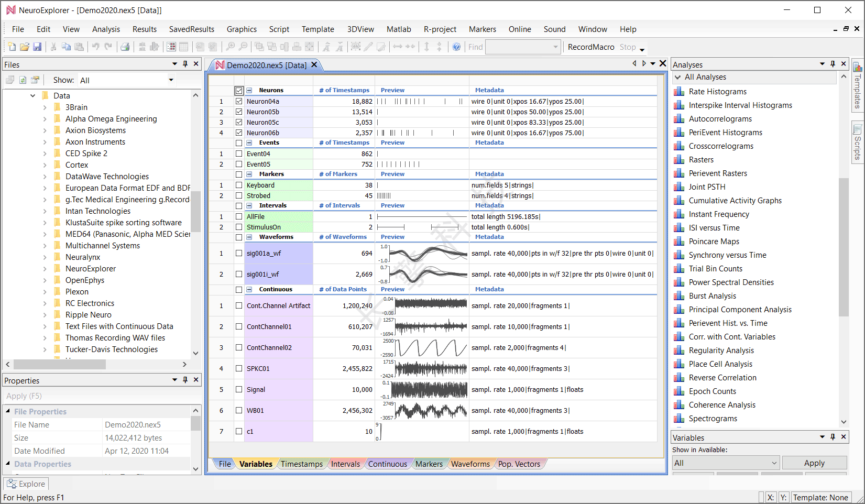The height and width of the screenshot is (504, 865).
Task: Click the Rate Histograms analysis icon
Action: pos(680,92)
